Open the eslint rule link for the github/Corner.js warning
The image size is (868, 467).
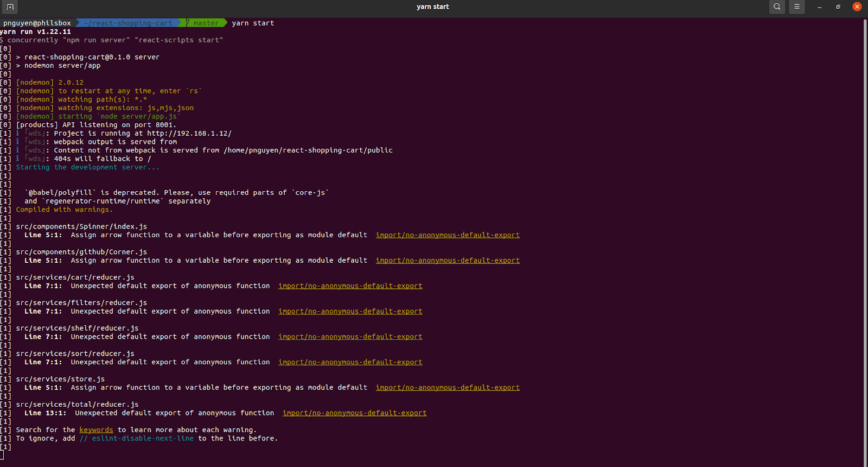pos(448,261)
